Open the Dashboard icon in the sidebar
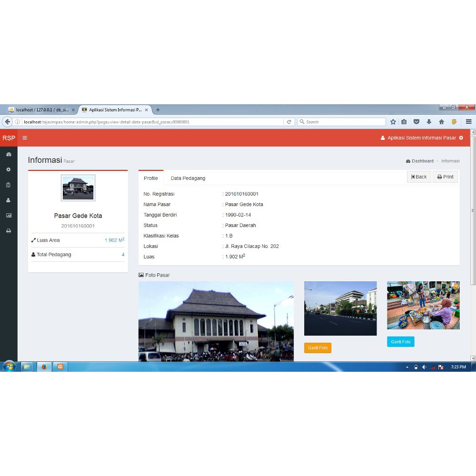476x476 pixels. [9, 154]
